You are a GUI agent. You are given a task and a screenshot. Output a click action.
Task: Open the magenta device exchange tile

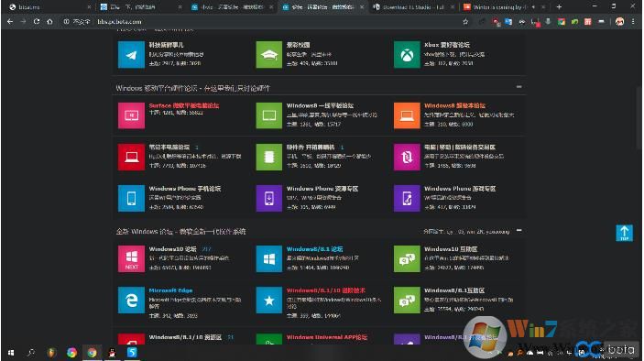coord(407,157)
